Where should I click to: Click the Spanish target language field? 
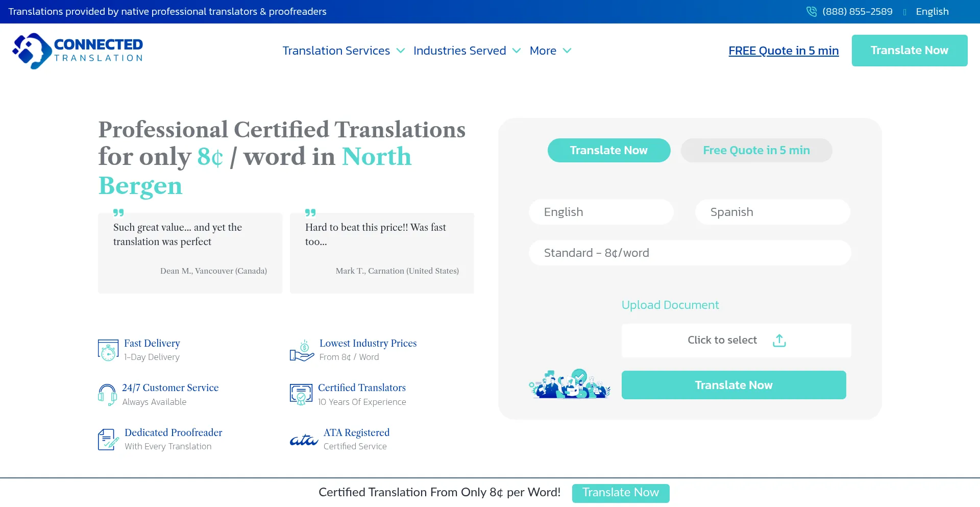(x=772, y=212)
